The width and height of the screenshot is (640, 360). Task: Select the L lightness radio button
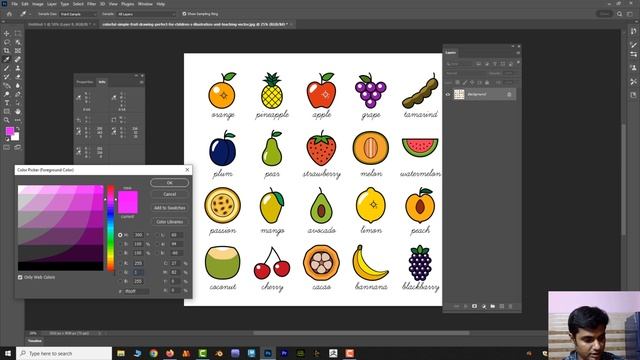coord(158,235)
